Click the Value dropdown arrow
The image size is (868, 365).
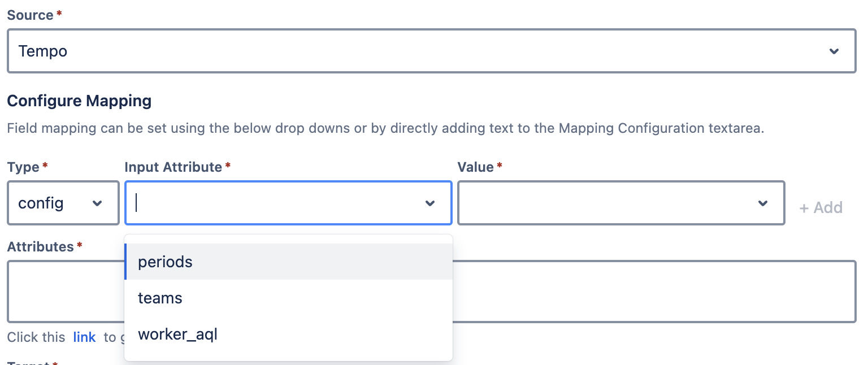(x=763, y=203)
